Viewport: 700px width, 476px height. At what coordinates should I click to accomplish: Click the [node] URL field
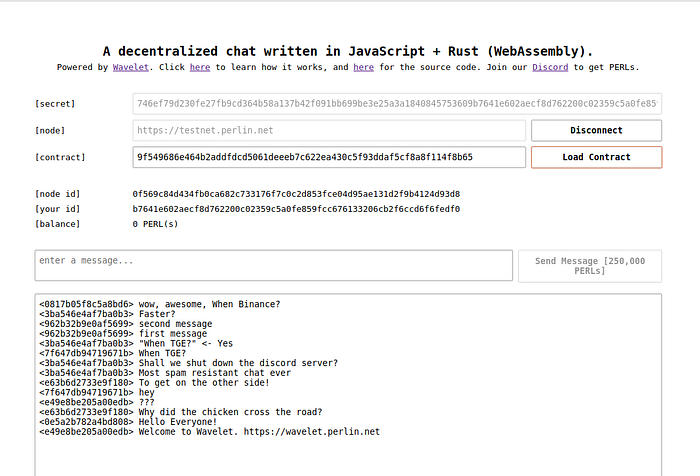click(329, 130)
